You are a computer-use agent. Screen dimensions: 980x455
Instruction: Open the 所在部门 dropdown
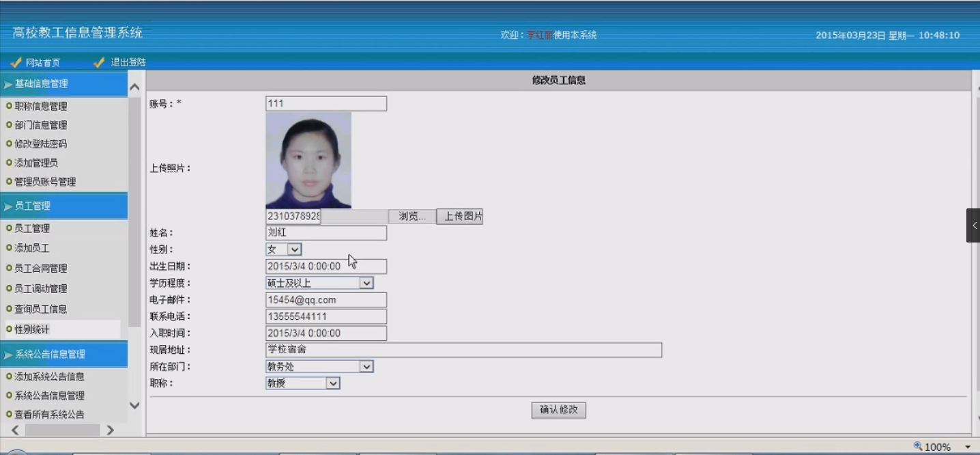pos(319,367)
